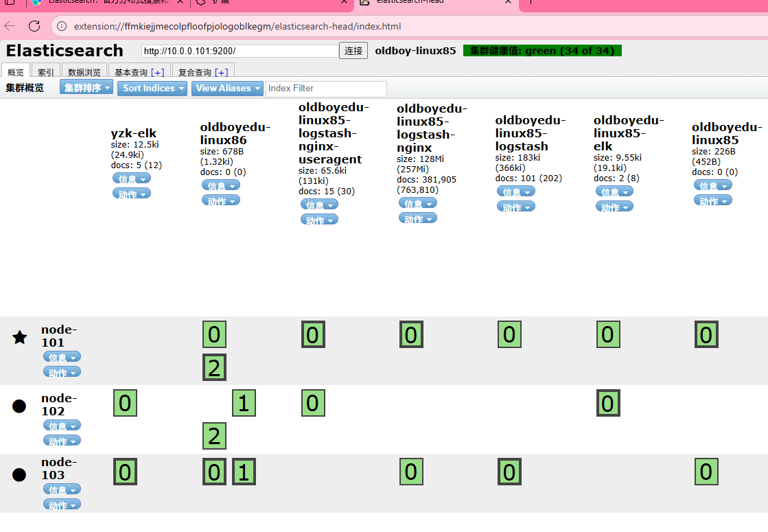Open 动作 dropdown for yzk-elk index
768x532 pixels.
pos(132,194)
